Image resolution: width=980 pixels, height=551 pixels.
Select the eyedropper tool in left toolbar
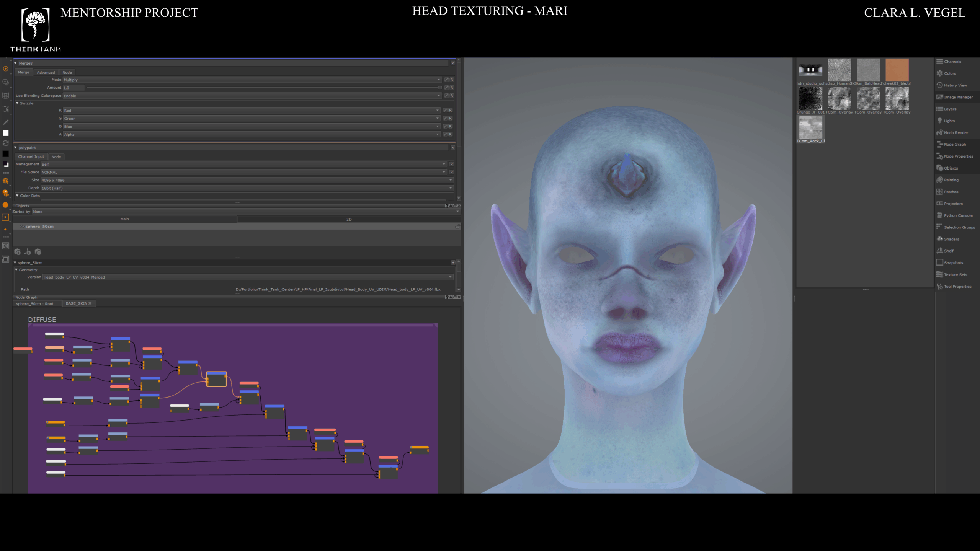(x=5, y=122)
